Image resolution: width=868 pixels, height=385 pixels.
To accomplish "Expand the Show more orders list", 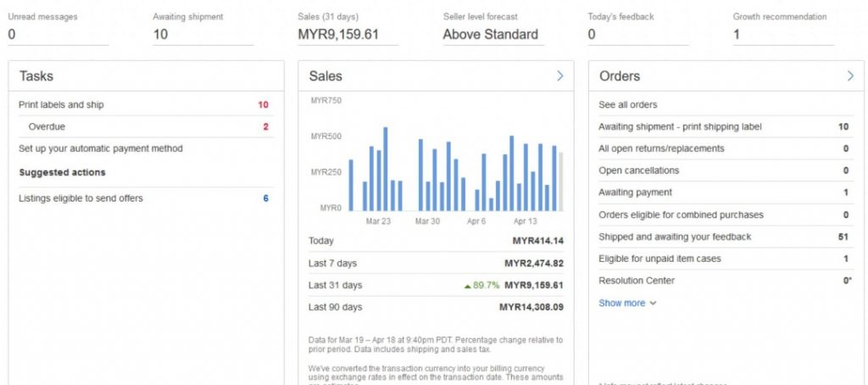I will [x=626, y=303].
